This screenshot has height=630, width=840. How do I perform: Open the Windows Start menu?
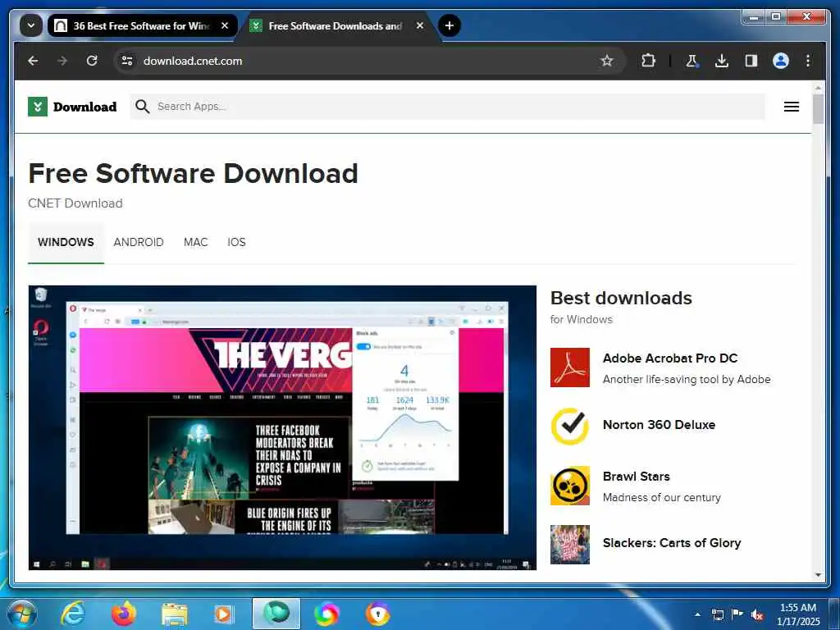click(x=21, y=614)
